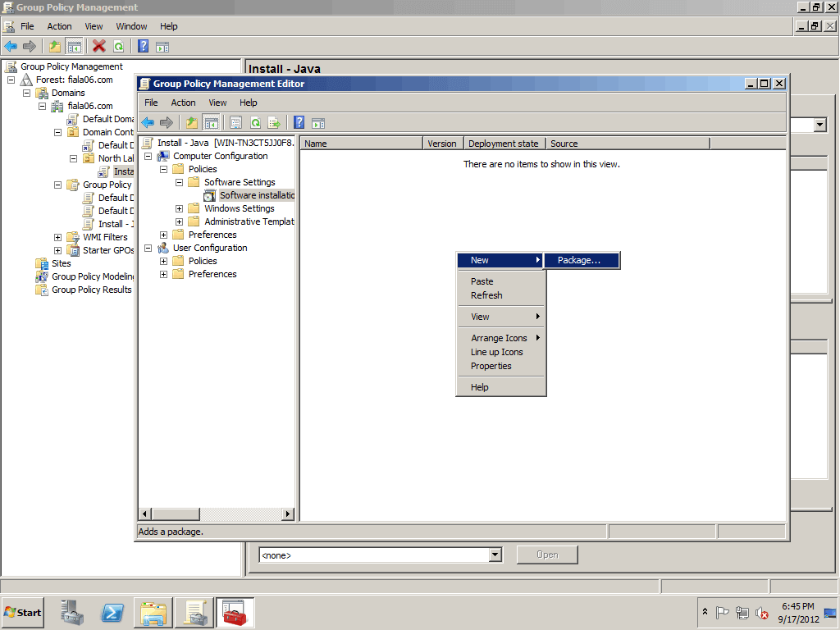The height and width of the screenshot is (630, 840).
Task: Click Action Center flag in system tray
Action: point(722,612)
